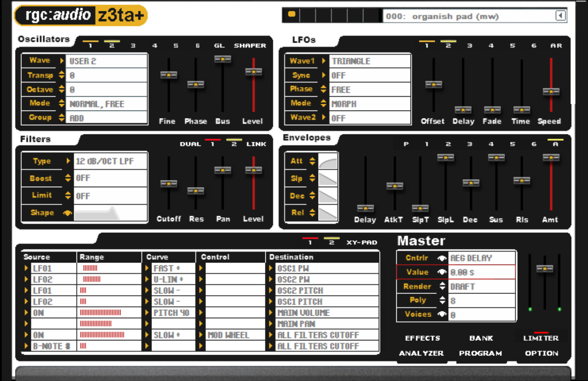
Task: Click the Envelope Rel stepper arrows
Action: [x=312, y=213]
